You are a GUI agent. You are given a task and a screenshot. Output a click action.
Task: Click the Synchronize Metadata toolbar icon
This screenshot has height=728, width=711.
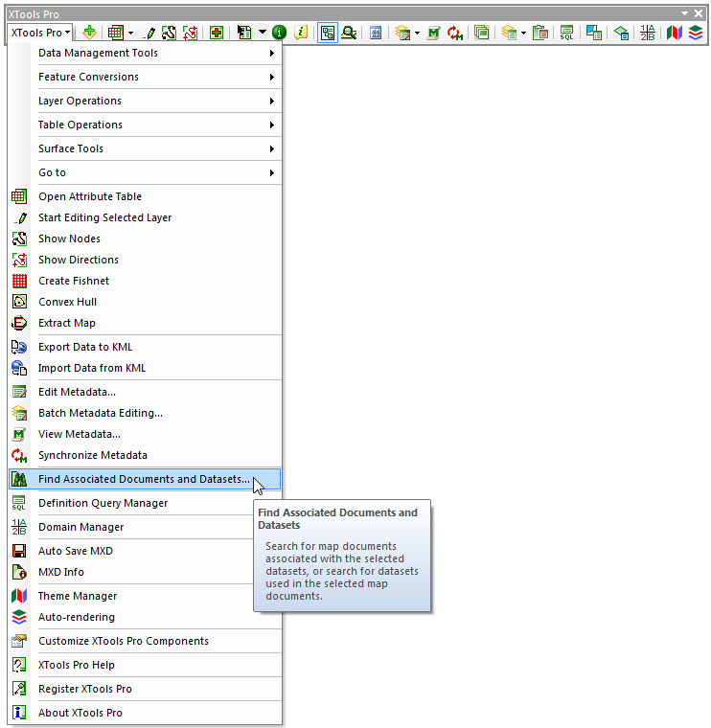(x=455, y=33)
